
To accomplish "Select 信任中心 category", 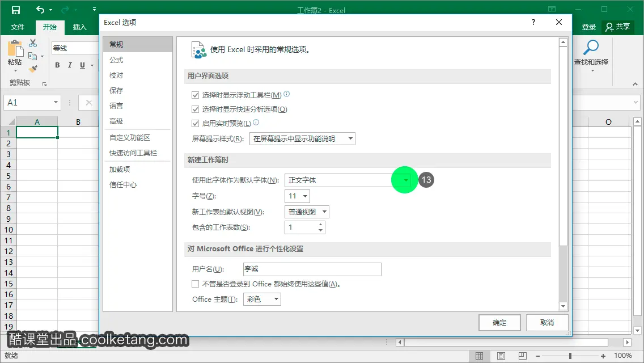I will (138, 185).
